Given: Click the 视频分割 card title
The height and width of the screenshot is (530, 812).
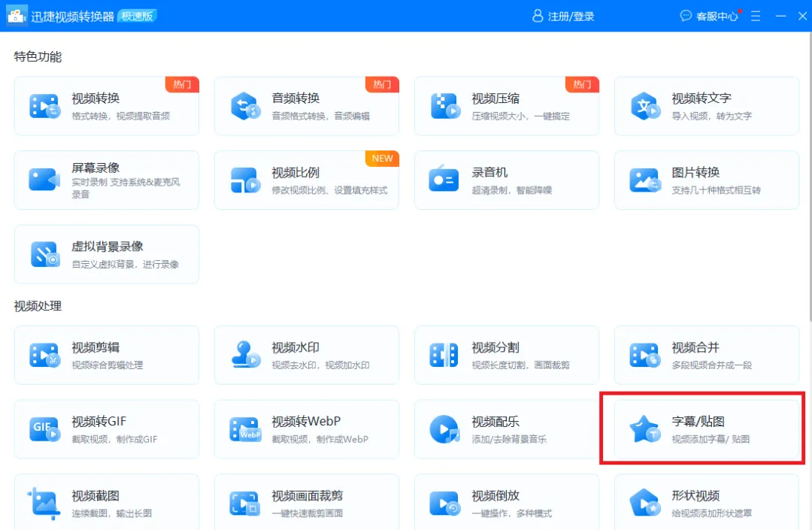Looking at the screenshot, I should [x=495, y=347].
